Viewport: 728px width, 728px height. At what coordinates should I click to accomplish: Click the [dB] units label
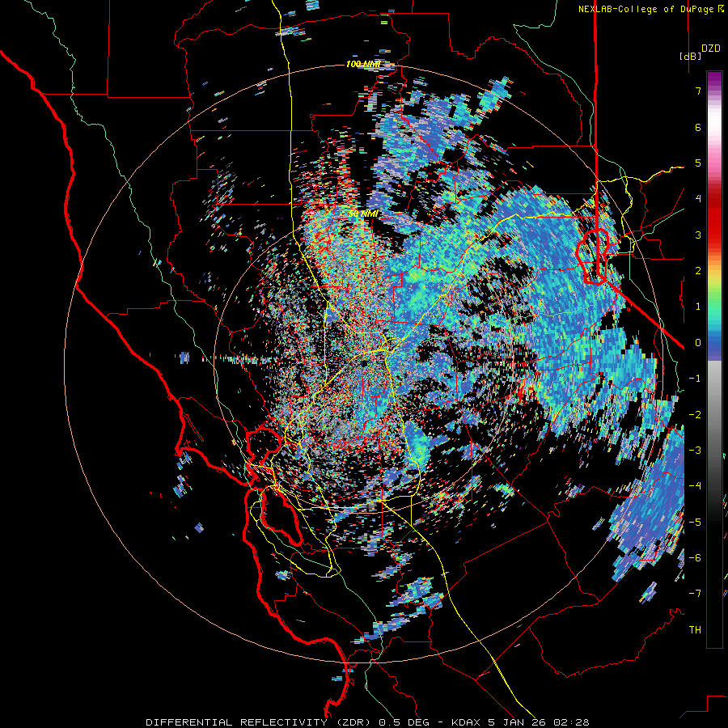(690, 56)
